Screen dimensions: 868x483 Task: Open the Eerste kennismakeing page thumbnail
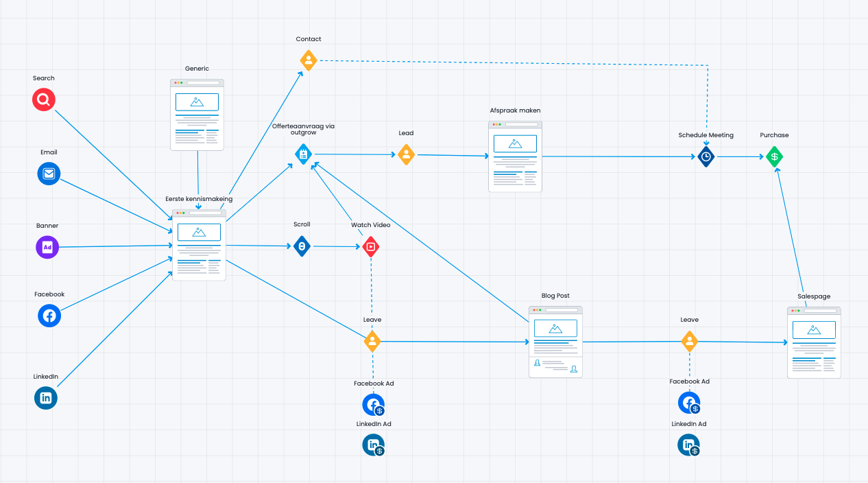(199, 245)
